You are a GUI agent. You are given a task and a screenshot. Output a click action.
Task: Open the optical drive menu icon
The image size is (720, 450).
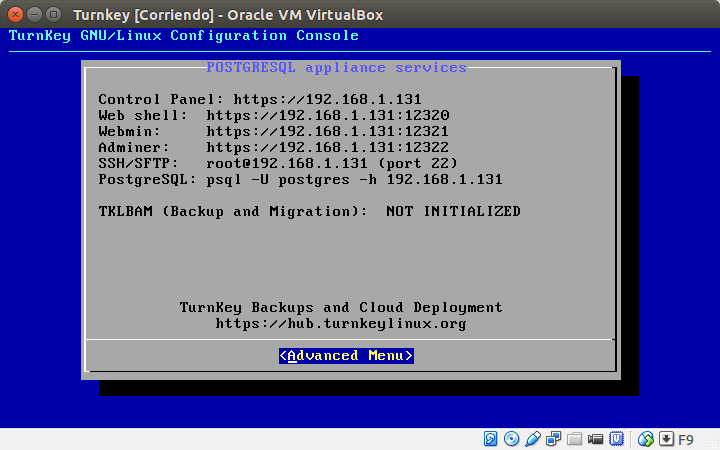click(511, 439)
